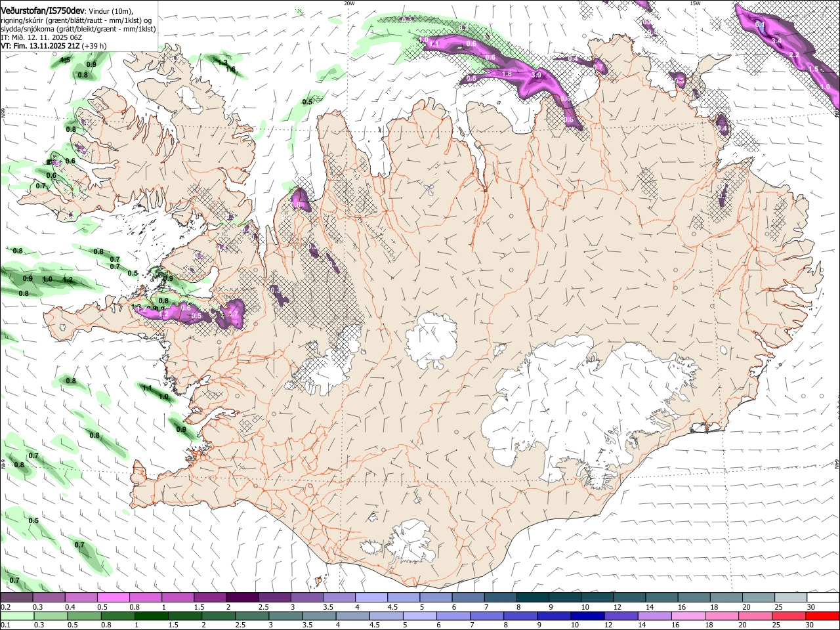Click the 2.7 value on the western snow patch
Screen dimensions: 840x630
point(233,314)
